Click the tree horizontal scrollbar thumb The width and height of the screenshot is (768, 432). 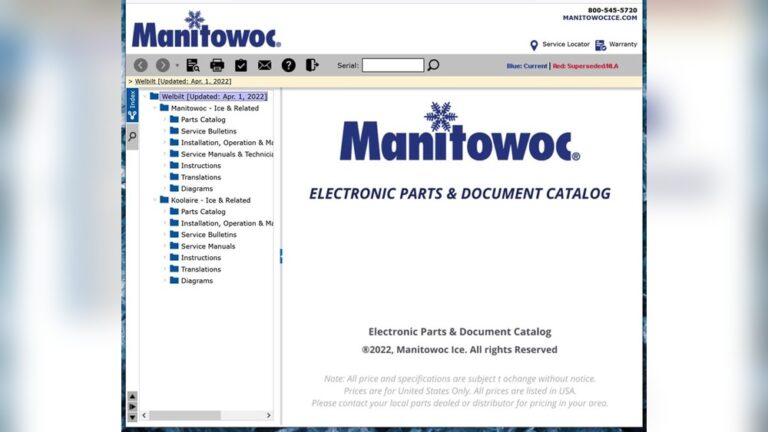(x=185, y=415)
